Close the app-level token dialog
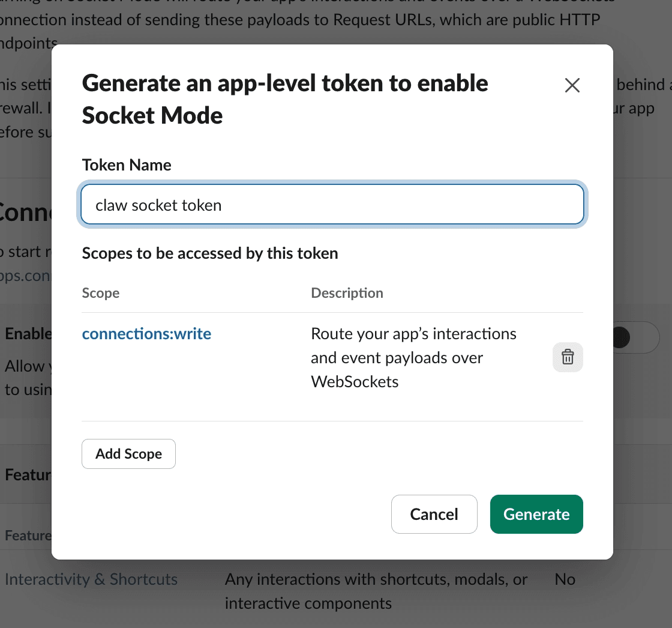The height and width of the screenshot is (628, 672). 572,85
